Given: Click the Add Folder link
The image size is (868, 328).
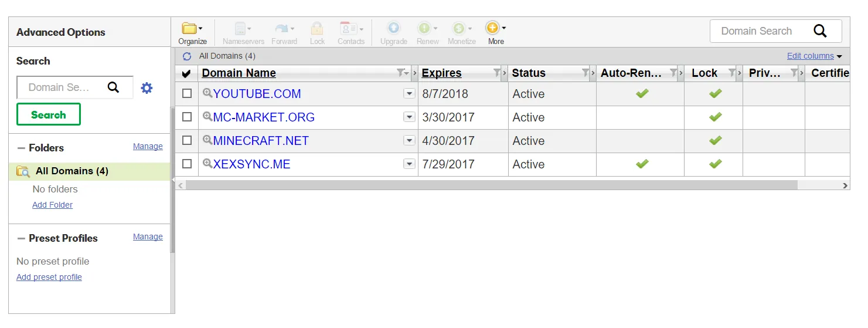Looking at the screenshot, I should pos(53,205).
